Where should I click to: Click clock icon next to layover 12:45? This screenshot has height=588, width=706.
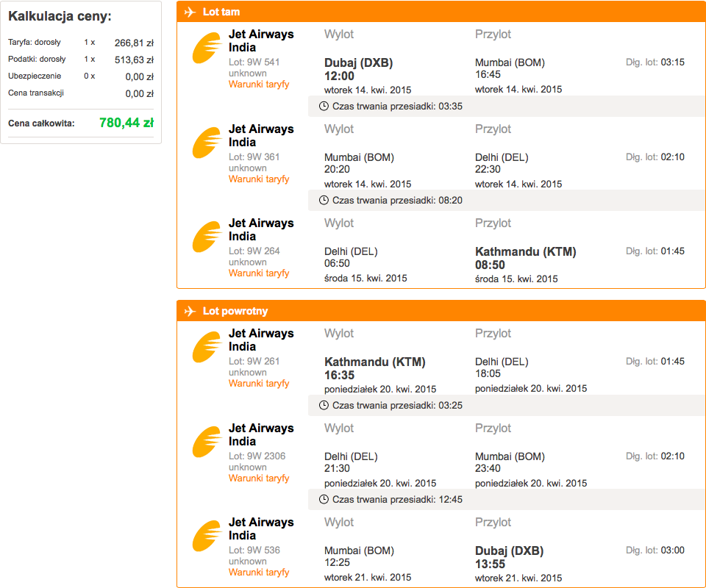324,499
